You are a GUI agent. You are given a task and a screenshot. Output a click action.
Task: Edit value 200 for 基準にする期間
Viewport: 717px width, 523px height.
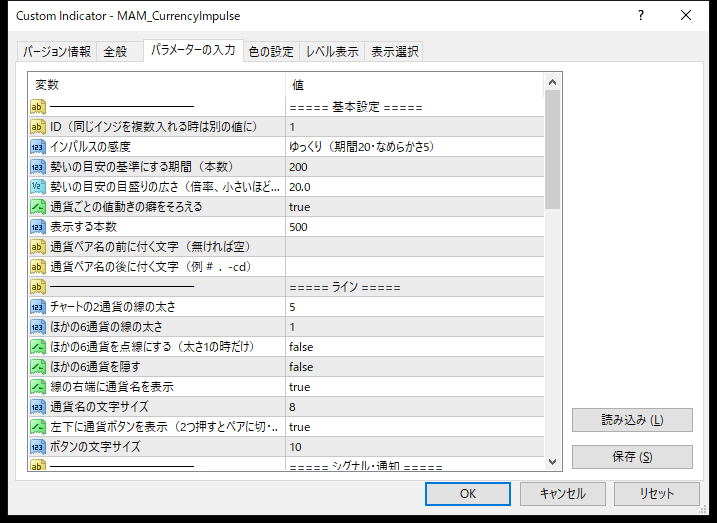click(415, 167)
